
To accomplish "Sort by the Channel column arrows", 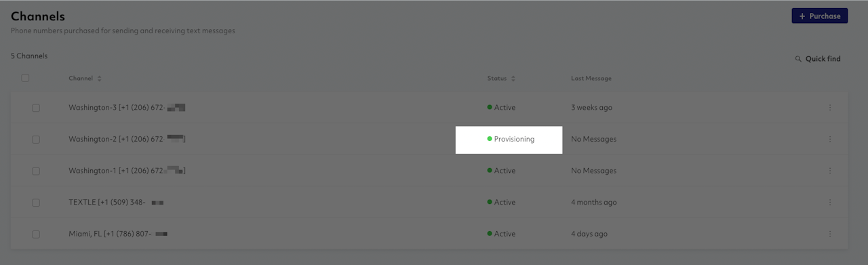I will (99, 79).
